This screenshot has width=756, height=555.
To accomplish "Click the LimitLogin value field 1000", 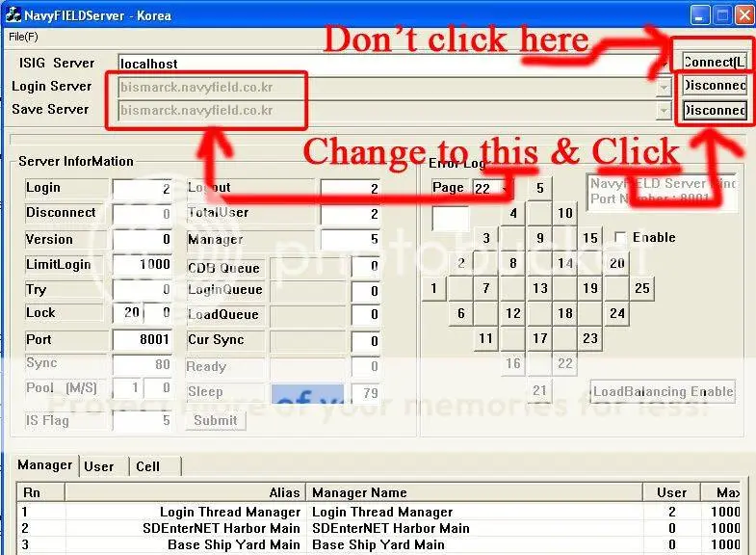I will coord(143,264).
